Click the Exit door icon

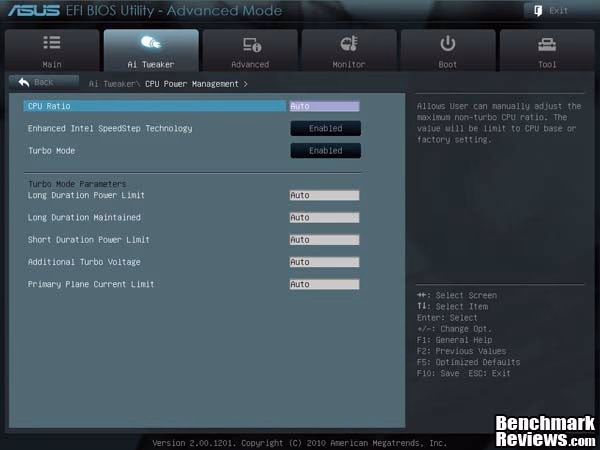point(538,11)
